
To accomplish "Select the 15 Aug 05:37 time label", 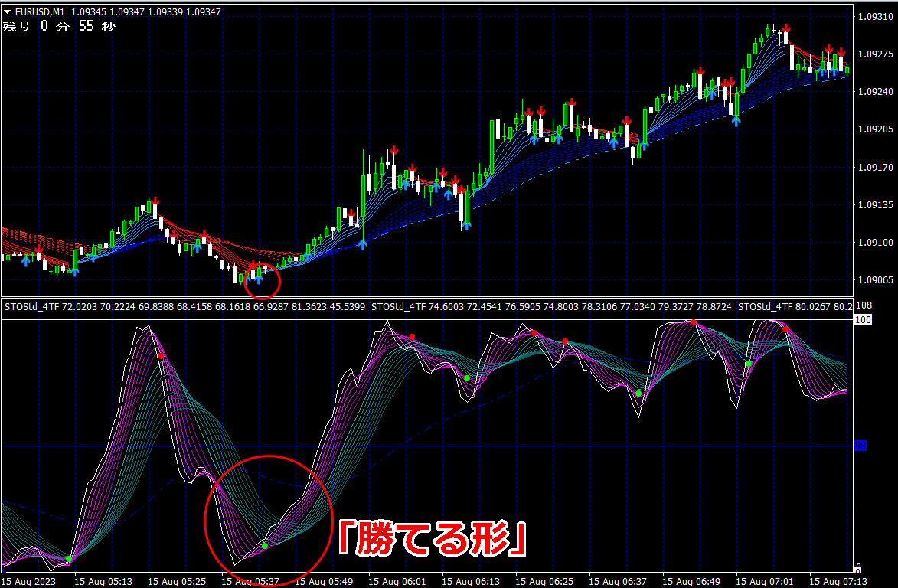I will 250,582.
